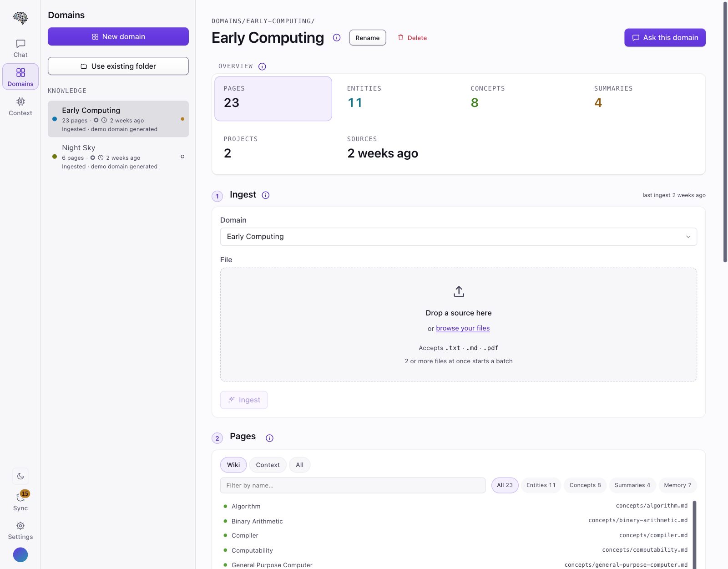Open Settings gear
Screen dimensions: 728x569
[x=20, y=530]
